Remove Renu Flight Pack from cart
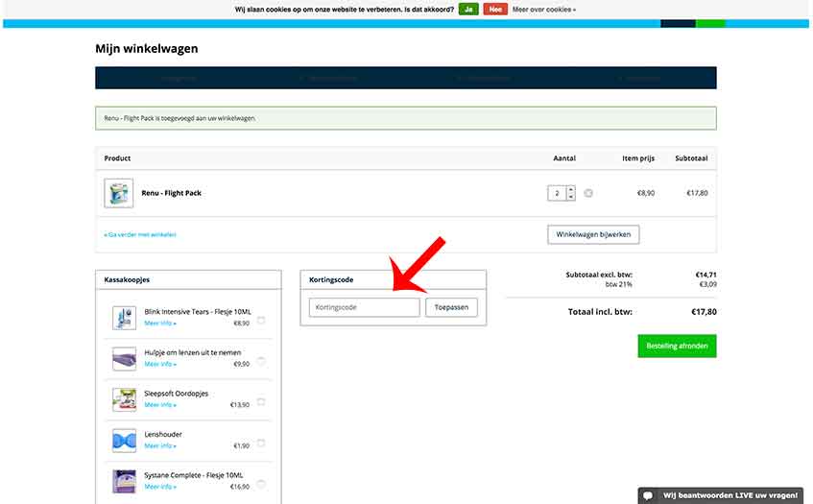This screenshot has height=504, width=813. 588,193
